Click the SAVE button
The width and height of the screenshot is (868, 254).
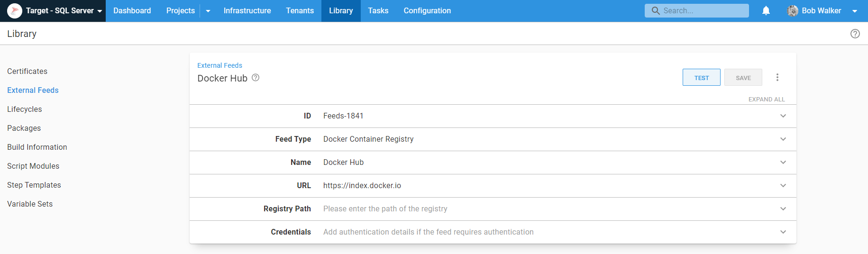[x=743, y=78]
